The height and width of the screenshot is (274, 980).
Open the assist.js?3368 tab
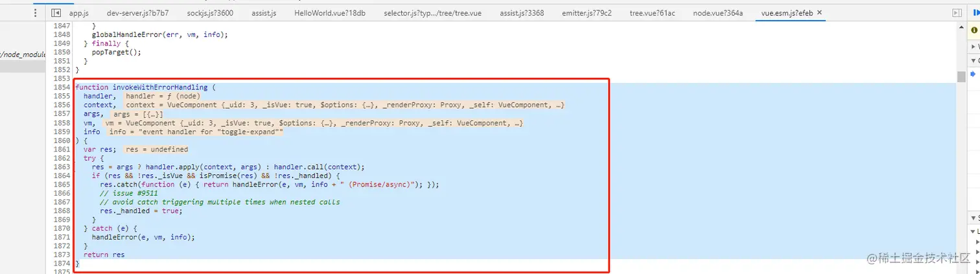click(522, 12)
